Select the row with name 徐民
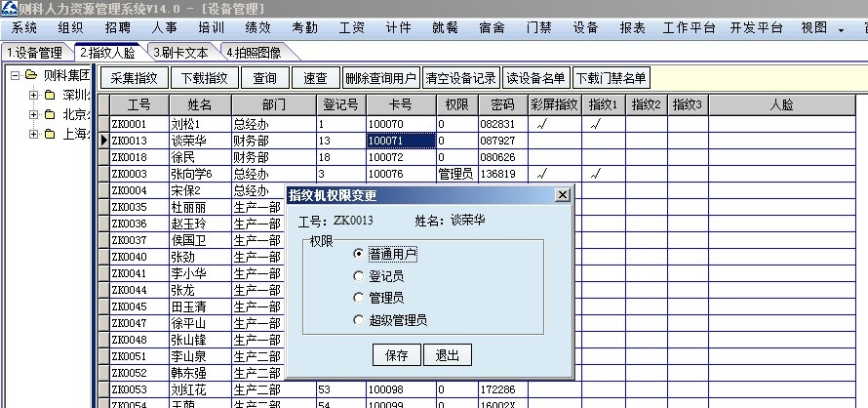Image resolution: width=868 pixels, height=408 pixels. [x=477, y=157]
